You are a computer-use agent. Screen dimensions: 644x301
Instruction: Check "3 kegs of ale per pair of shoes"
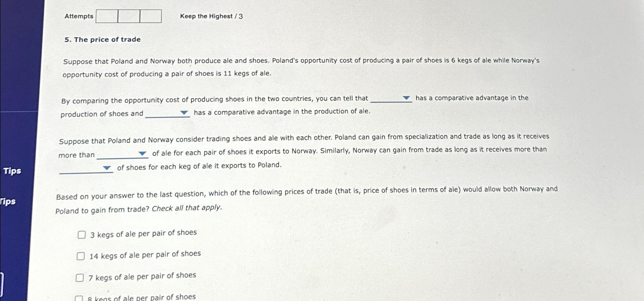tap(81, 234)
